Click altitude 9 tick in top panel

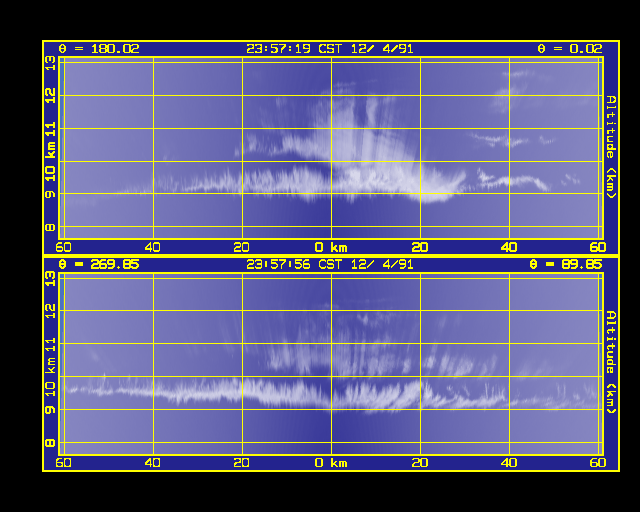[50, 194]
